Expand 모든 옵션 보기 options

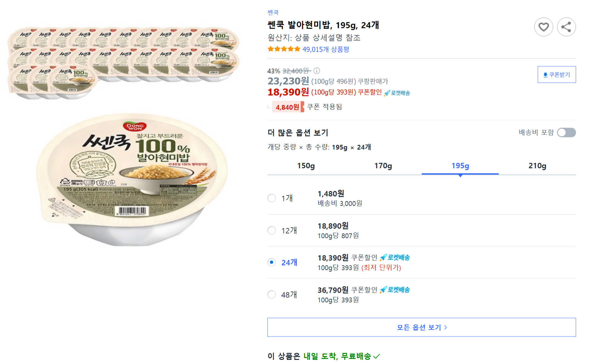pyautogui.click(x=421, y=327)
